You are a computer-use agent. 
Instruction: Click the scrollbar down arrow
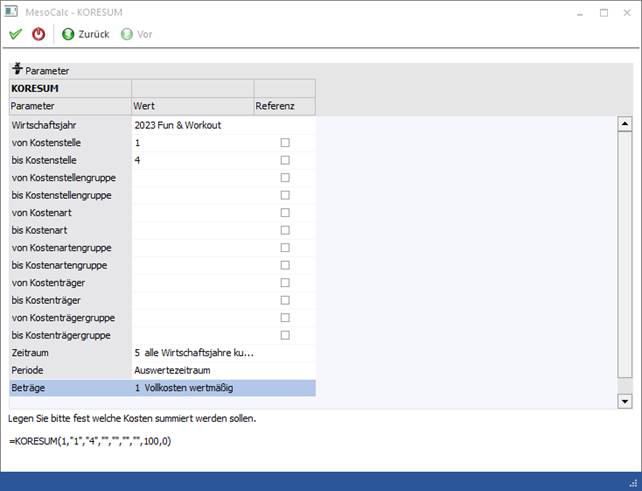click(625, 400)
